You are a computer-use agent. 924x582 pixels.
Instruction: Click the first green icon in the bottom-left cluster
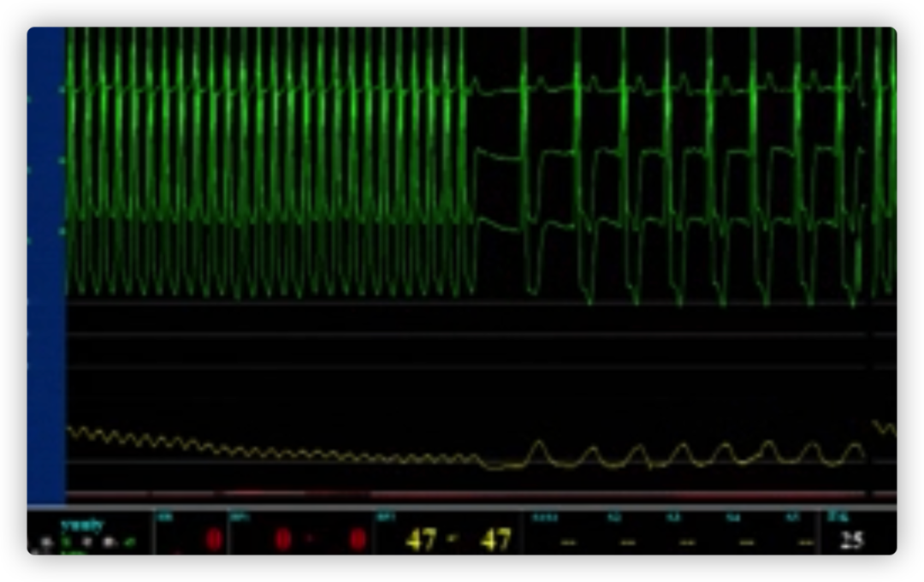coord(67,542)
